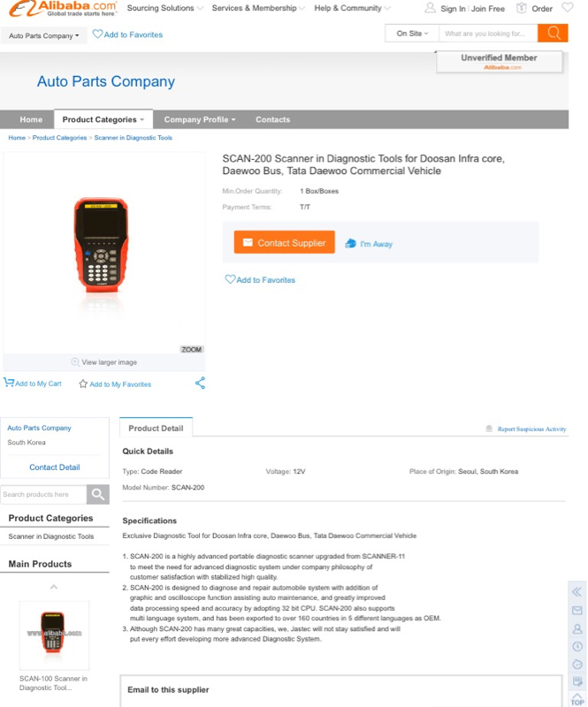Click the TOP arrow icon in sidebar
Viewport: 588px width, 707px height.
click(x=577, y=699)
